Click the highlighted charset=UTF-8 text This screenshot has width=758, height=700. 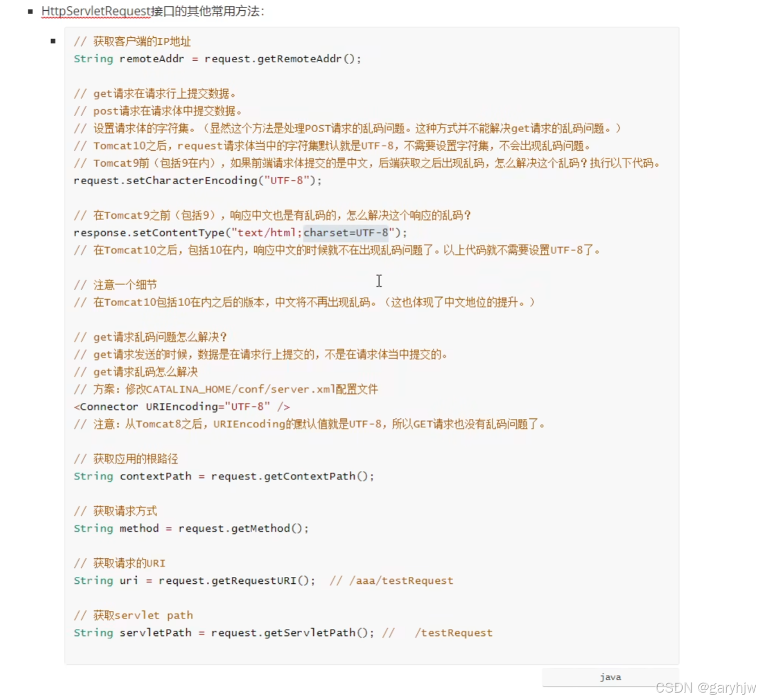point(346,232)
